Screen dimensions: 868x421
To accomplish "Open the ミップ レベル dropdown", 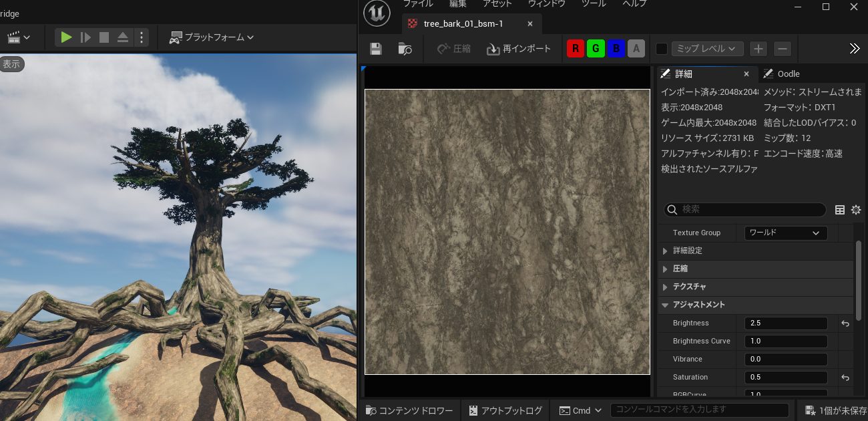I will point(707,49).
